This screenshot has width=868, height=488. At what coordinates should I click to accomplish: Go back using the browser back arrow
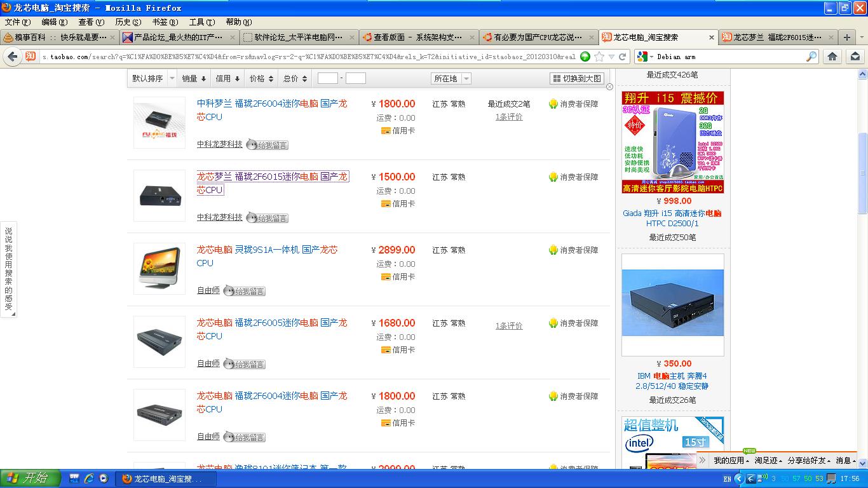point(12,57)
